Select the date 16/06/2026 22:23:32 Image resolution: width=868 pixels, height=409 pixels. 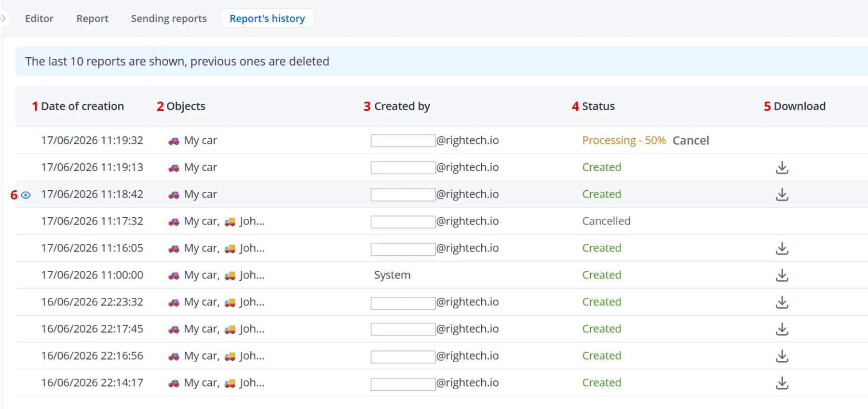[x=92, y=302]
